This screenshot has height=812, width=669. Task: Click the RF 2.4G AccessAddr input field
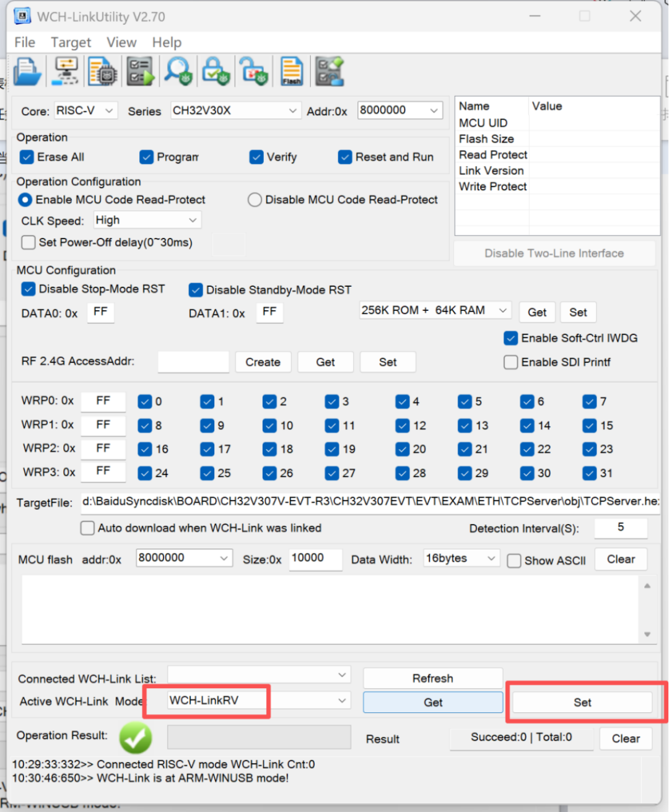193,362
